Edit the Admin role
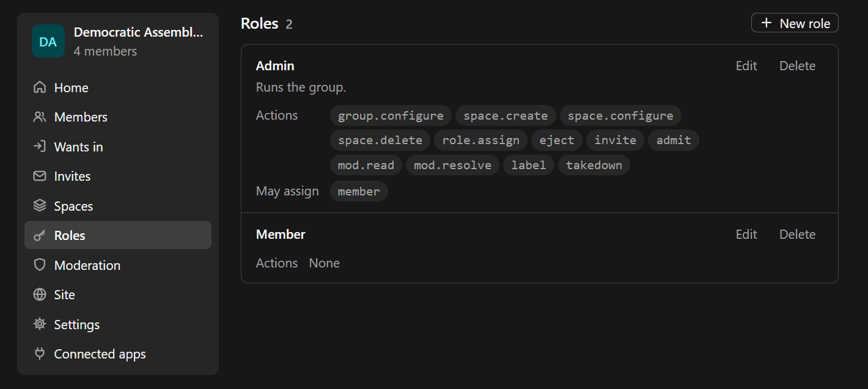The width and height of the screenshot is (868, 389). pyautogui.click(x=746, y=66)
